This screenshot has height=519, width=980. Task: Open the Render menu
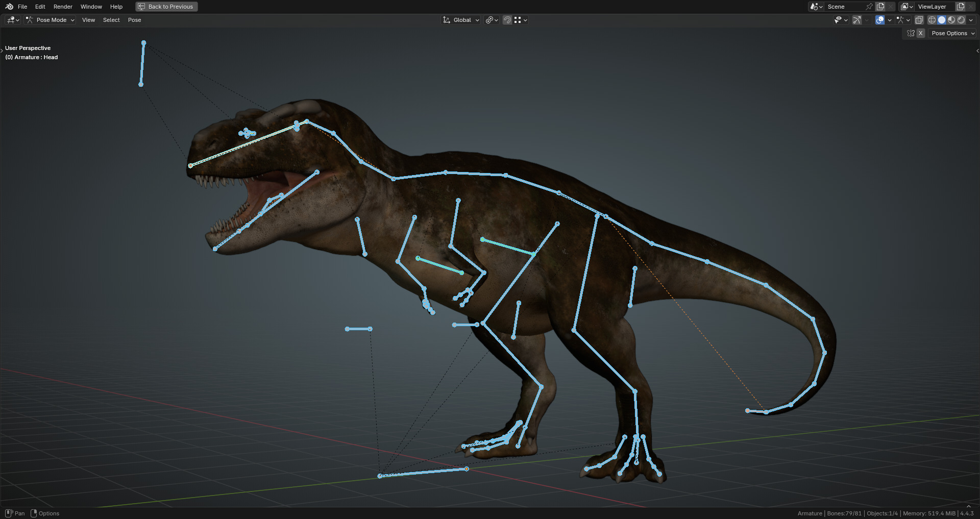point(63,7)
